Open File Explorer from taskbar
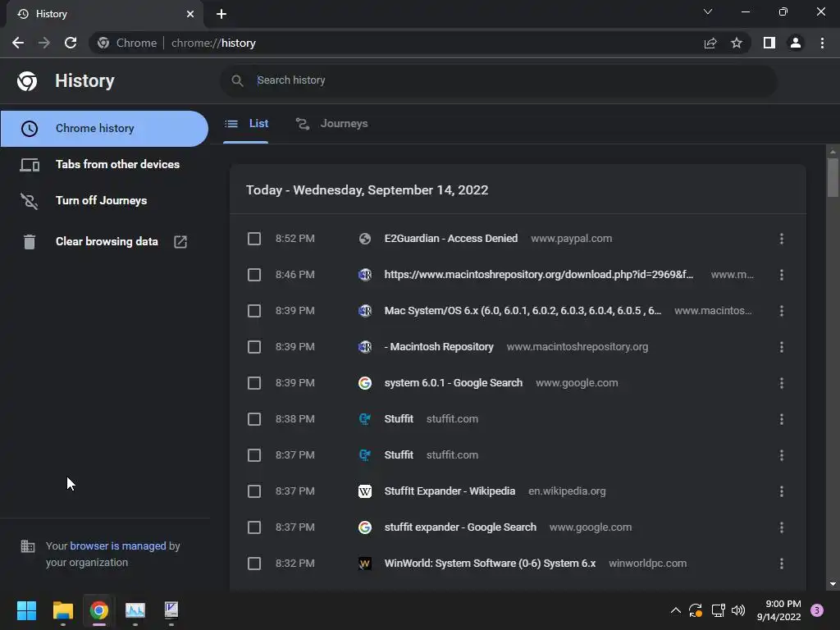Image resolution: width=840 pixels, height=630 pixels. click(x=62, y=610)
